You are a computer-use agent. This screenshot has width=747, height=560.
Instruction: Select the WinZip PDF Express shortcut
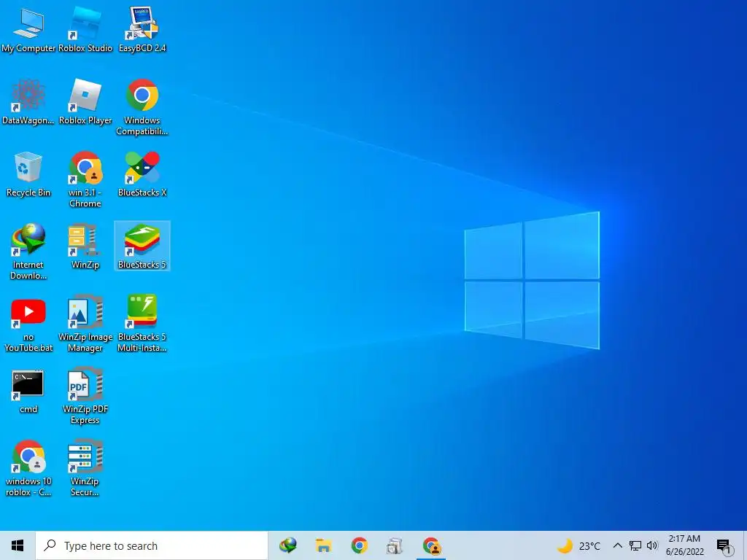coord(85,396)
